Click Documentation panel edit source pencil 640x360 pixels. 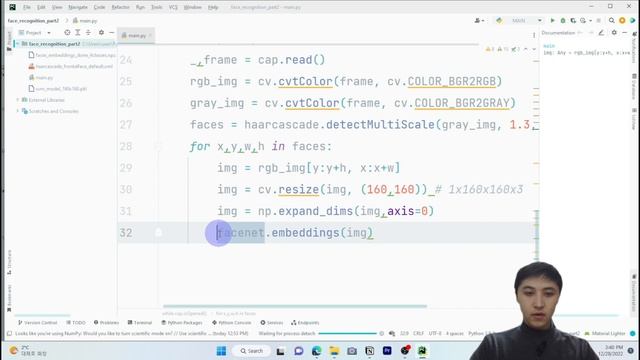click(x=601, y=33)
